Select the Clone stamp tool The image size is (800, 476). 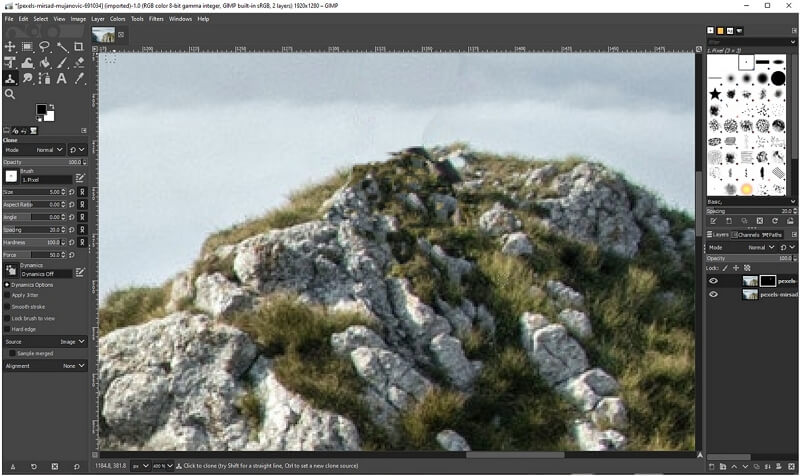[10, 79]
